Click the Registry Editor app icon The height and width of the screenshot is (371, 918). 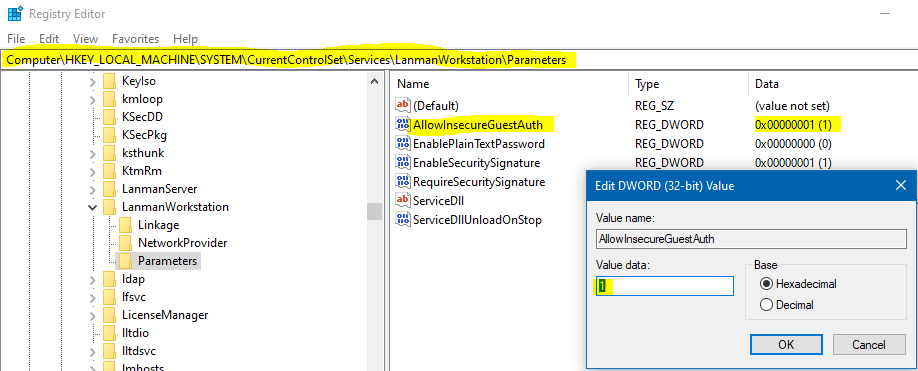click(x=15, y=13)
